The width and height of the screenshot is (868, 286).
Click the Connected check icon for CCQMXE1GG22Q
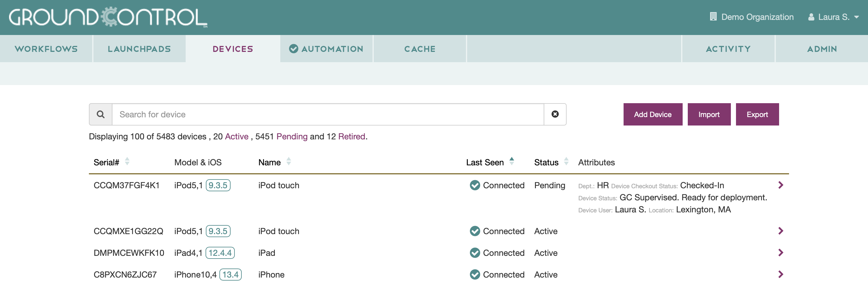coord(475,231)
